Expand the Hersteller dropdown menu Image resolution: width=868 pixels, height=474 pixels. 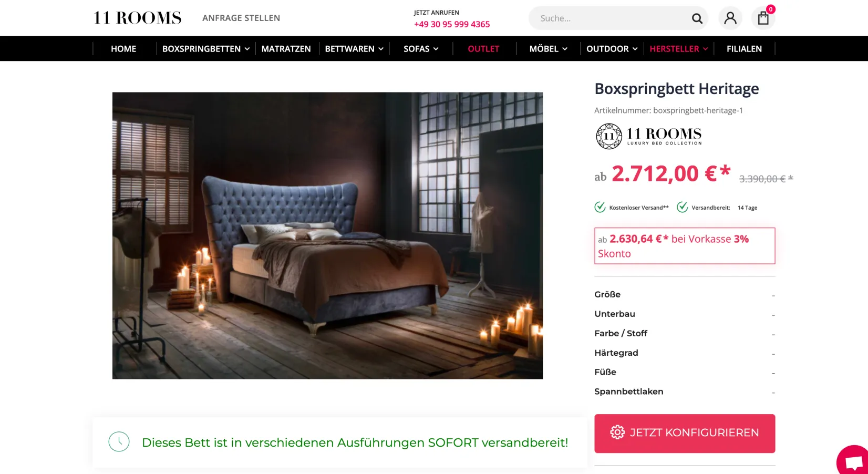pyautogui.click(x=678, y=49)
